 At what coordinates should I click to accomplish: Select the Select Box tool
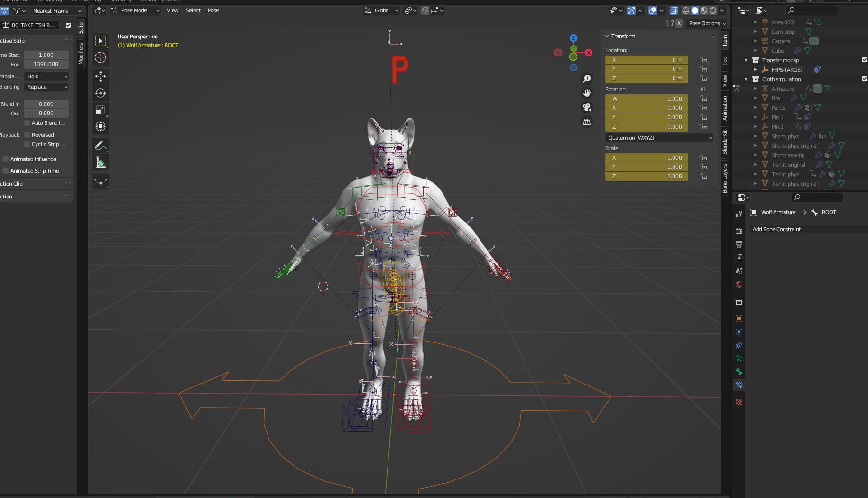(100, 41)
